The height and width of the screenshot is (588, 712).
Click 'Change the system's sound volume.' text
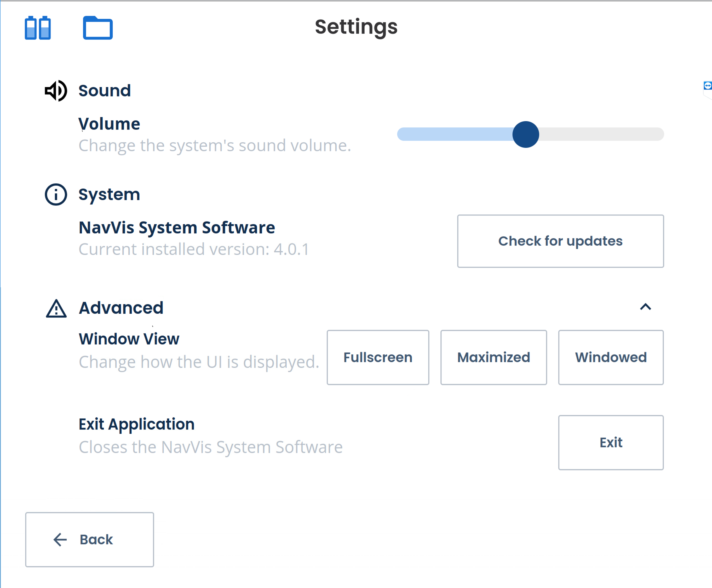click(x=215, y=146)
